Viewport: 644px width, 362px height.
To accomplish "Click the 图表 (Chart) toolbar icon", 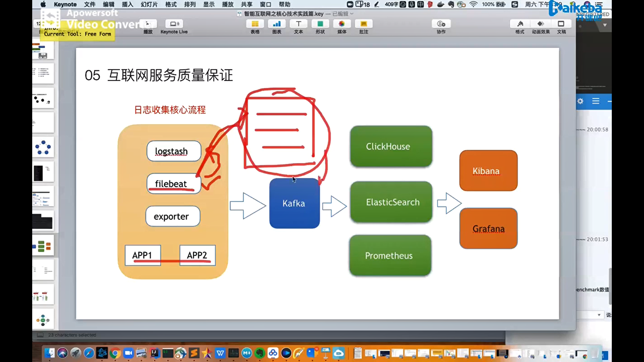I will [277, 24].
